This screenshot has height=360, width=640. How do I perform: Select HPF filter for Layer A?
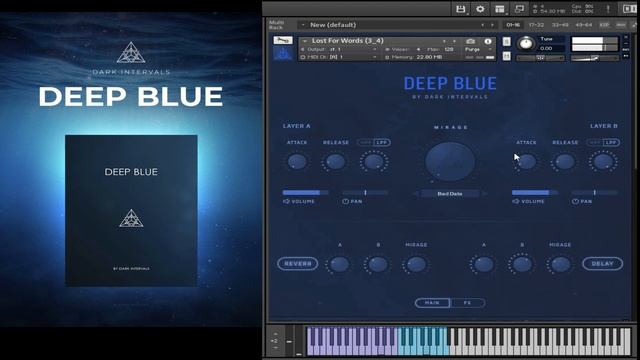366,142
